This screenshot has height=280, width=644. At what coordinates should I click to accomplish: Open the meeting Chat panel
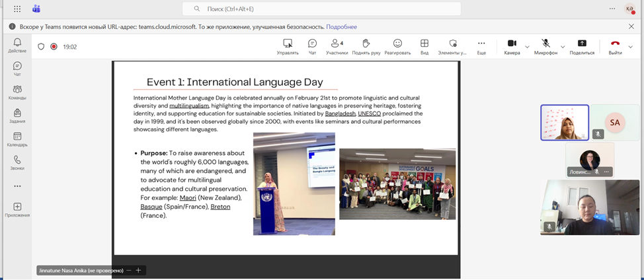(312, 46)
